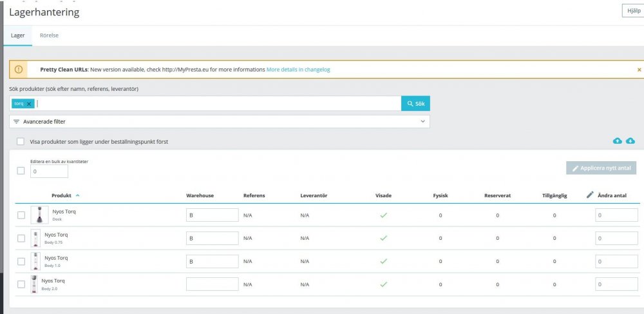Dismiss the Pretty Clean URLs notification

point(639,70)
